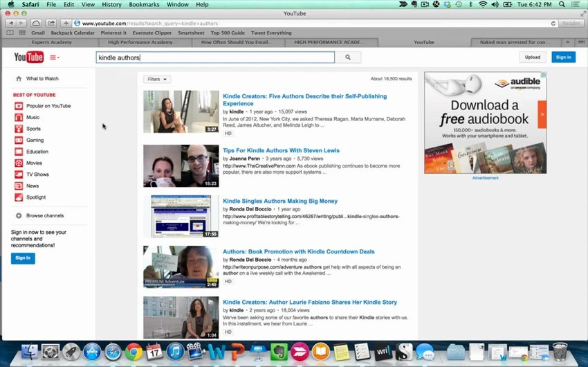Click Spotlight search in menu bar
The height and width of the screenshot is (367, 588).
pyautogui.click(x=562, y=5)
